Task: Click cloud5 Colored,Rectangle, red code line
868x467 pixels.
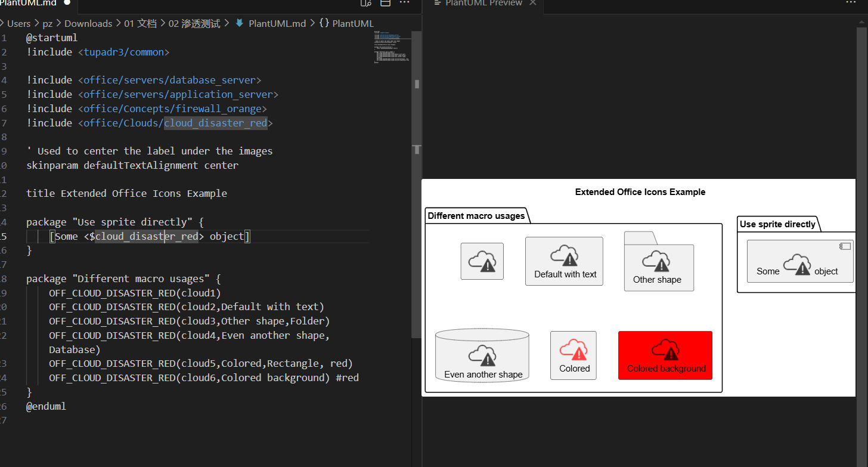Action: [201, 363]
